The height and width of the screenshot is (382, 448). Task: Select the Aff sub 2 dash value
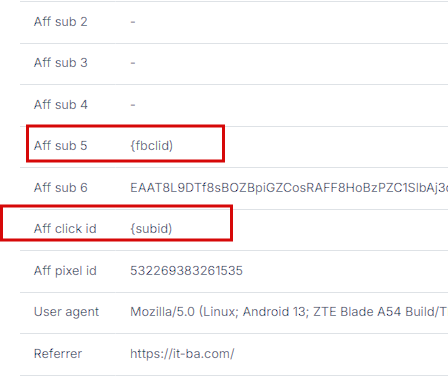[133, 22]
